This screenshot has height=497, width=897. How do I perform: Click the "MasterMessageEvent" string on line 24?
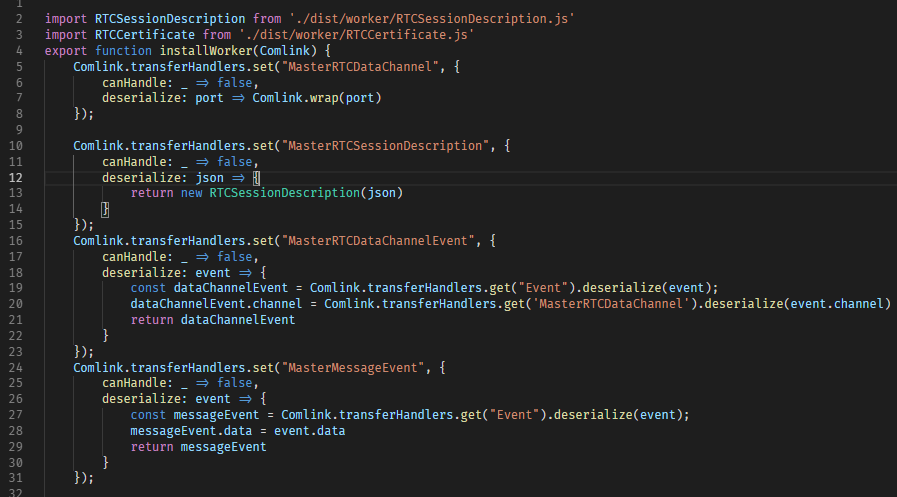point(353,368)
